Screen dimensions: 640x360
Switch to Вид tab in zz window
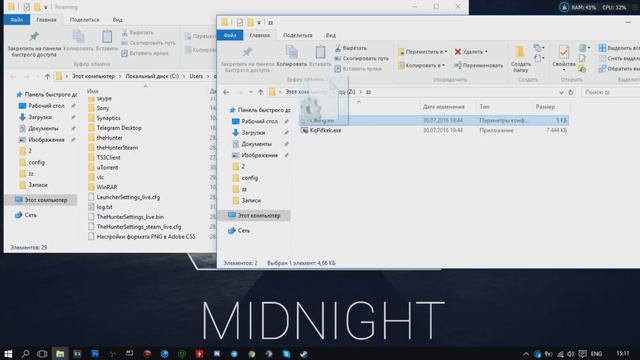coord(331,36)
